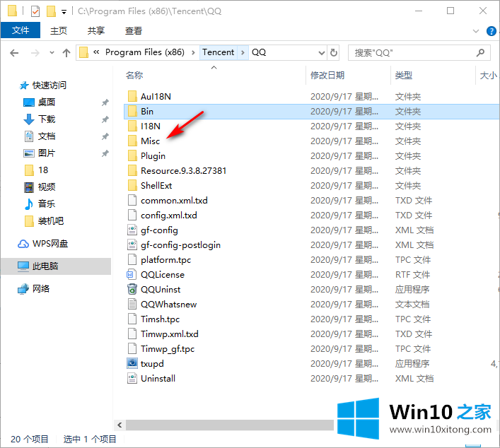Expand hidden breadcrumb path via « arrows
Viewport: 500px width, 448px height.
pos(96,52)
